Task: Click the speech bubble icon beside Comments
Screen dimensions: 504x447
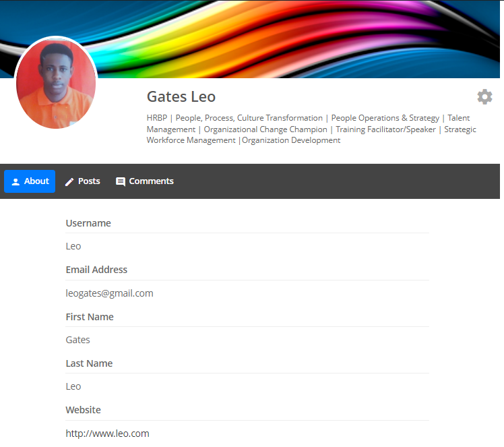Action: pyautogui.click(x=120, y=182)
